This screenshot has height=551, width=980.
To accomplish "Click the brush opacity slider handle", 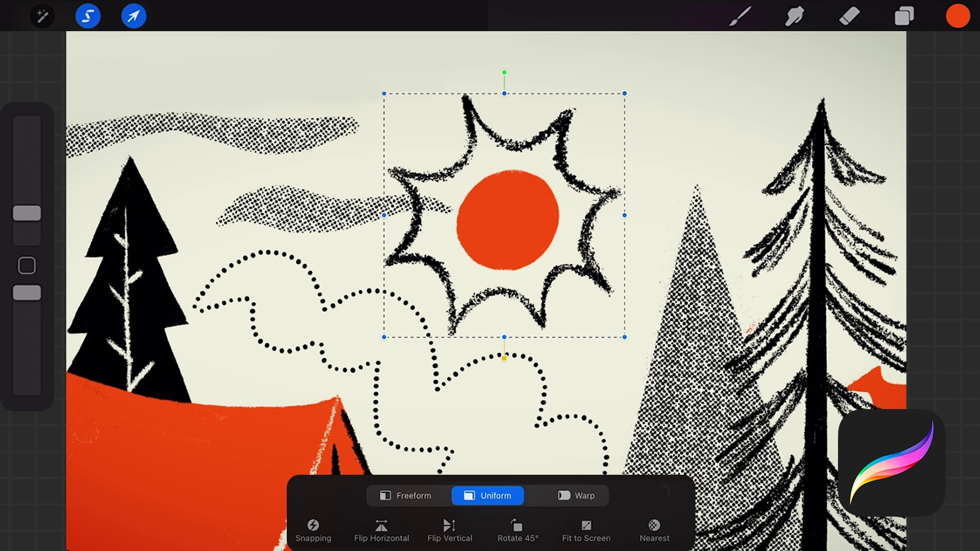I will coord(27,293).
